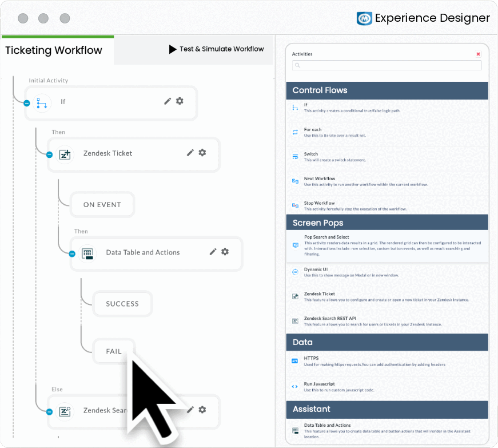The width and height of the screenshot is (498, 448).
Task: Click the Activities search field
Action: click(x=387, y=65)
